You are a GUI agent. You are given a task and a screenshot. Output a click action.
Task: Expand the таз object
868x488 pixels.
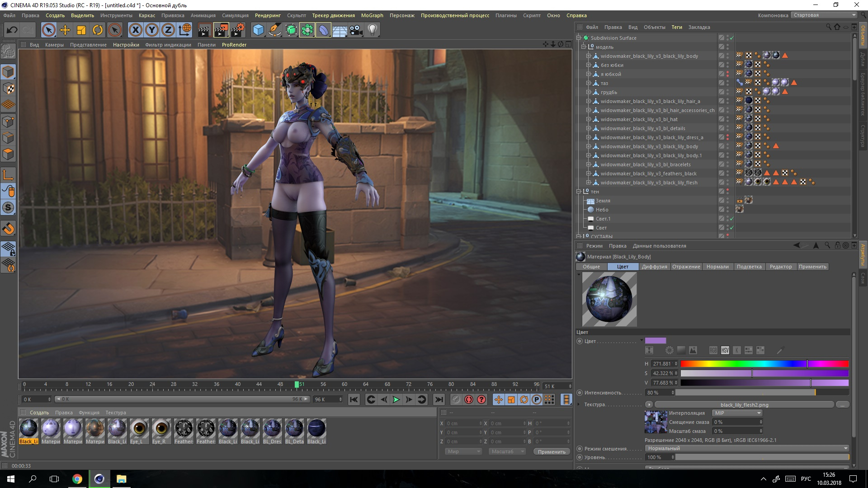coord(589,83)
